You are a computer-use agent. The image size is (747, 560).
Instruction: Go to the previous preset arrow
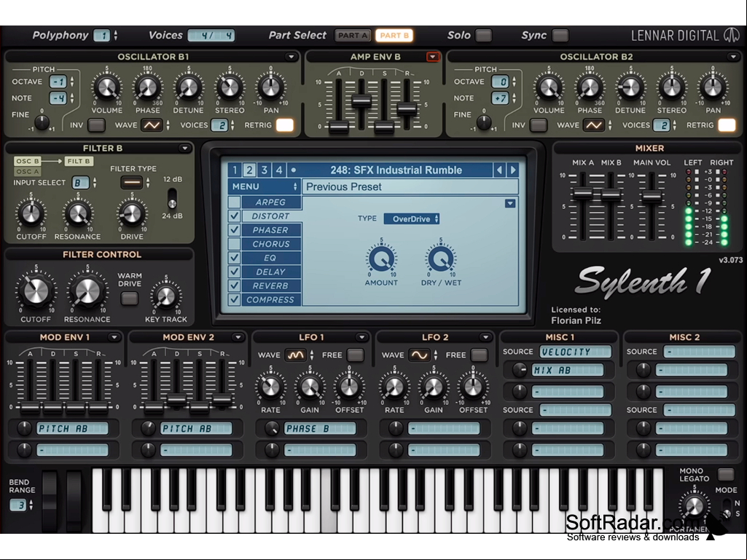(499, 170)
